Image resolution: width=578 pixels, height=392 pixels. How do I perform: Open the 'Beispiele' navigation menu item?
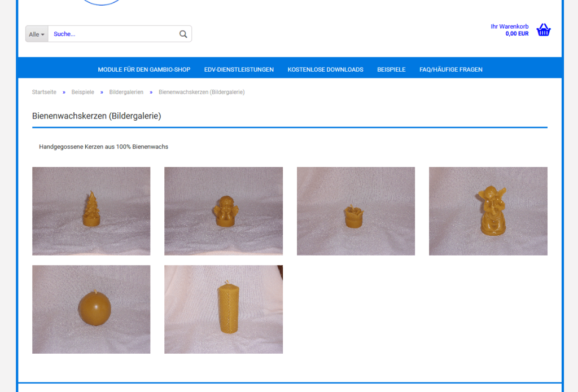click(x=391, y=69)
